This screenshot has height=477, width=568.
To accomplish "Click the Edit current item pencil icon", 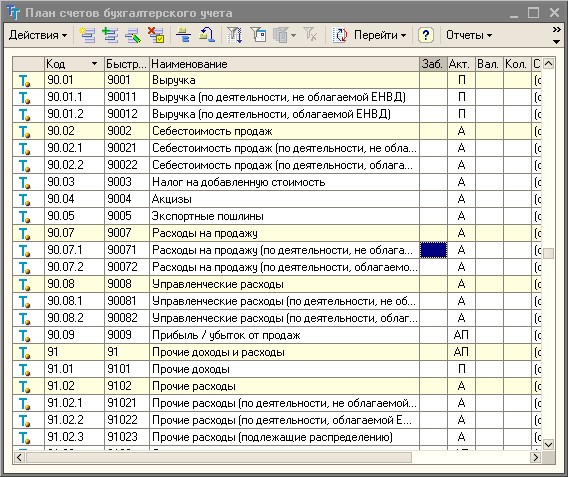I will (x=133, y=35).
